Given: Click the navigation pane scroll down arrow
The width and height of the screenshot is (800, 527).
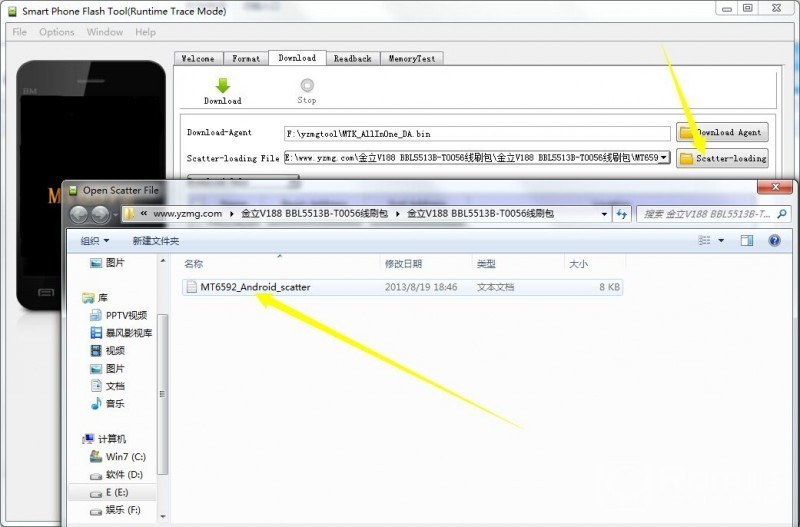Looking at the screenshot, I should (x=163, y=516).
